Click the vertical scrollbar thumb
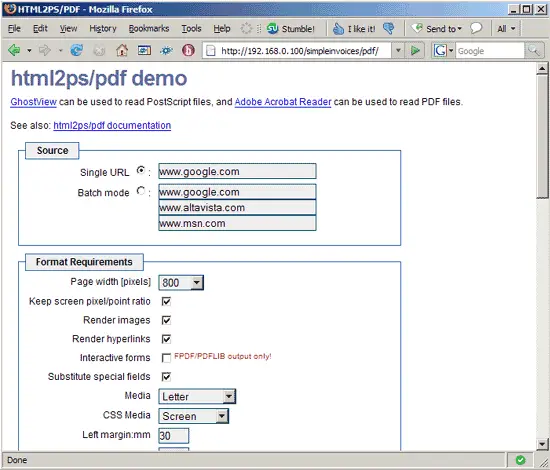This screenshot has height=470, width=550. (542, 137)
